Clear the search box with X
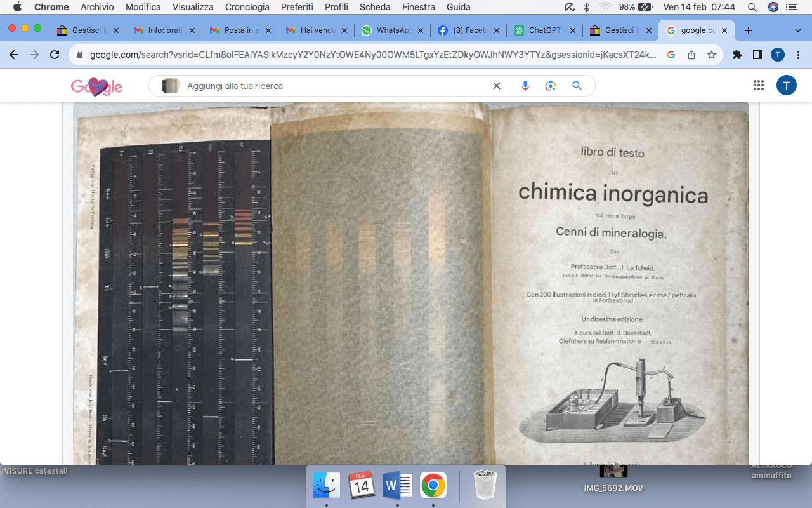812x508 pixels. tap(497, 86)
